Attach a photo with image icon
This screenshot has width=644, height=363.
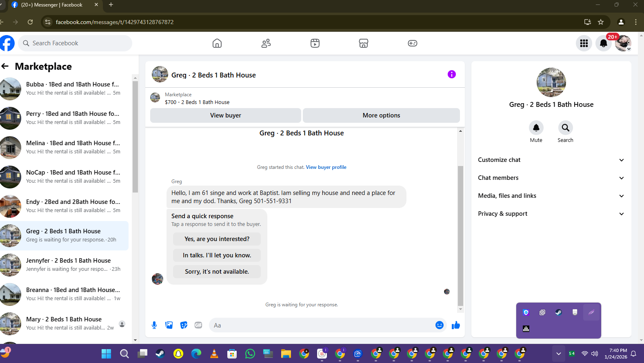(x=169, y=325)
